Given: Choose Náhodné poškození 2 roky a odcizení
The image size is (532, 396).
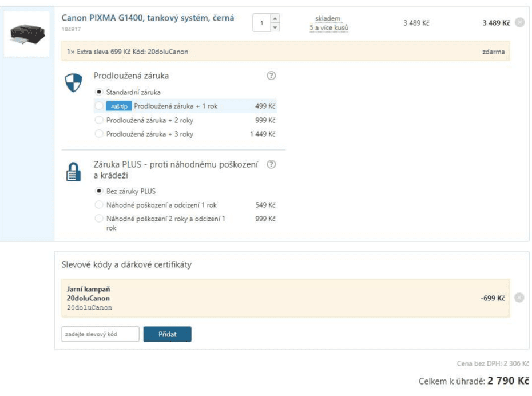Looking at the screenshot, I should (99, 219).
